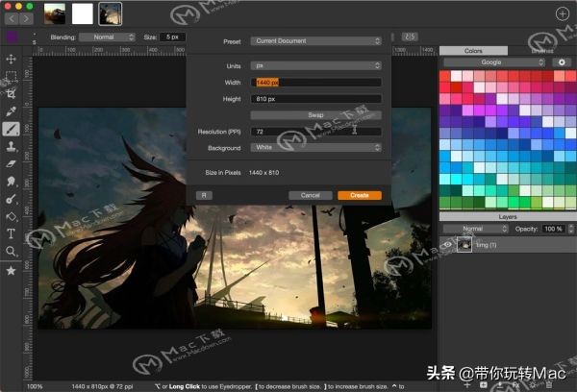
Task: Open the Google color palette dropdown
Action: [x=494, y=62]
